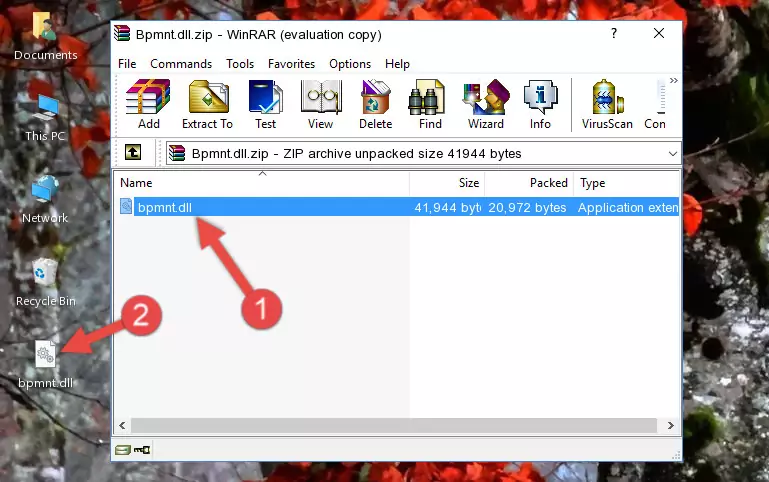Click the drive icon in the status bar
This screenshot has height=482, width=769.
tap(123, 449)
